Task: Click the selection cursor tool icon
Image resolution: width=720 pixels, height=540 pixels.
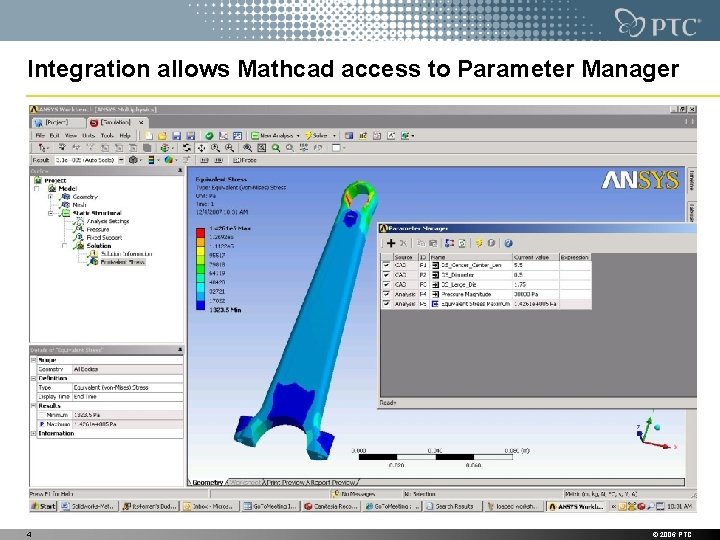Action: (x=42, y=148)
